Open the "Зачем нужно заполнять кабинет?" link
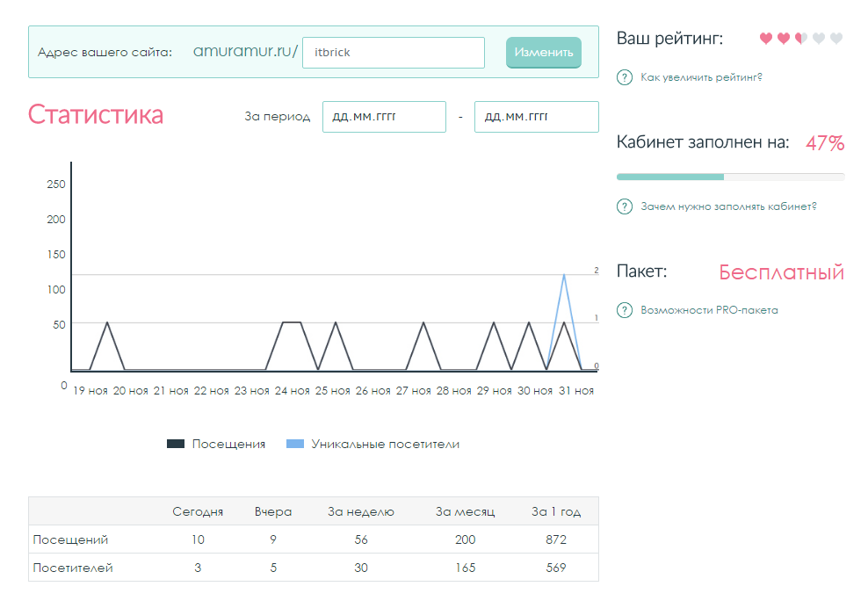The image size is (868, 608). (x=728, y=206)
